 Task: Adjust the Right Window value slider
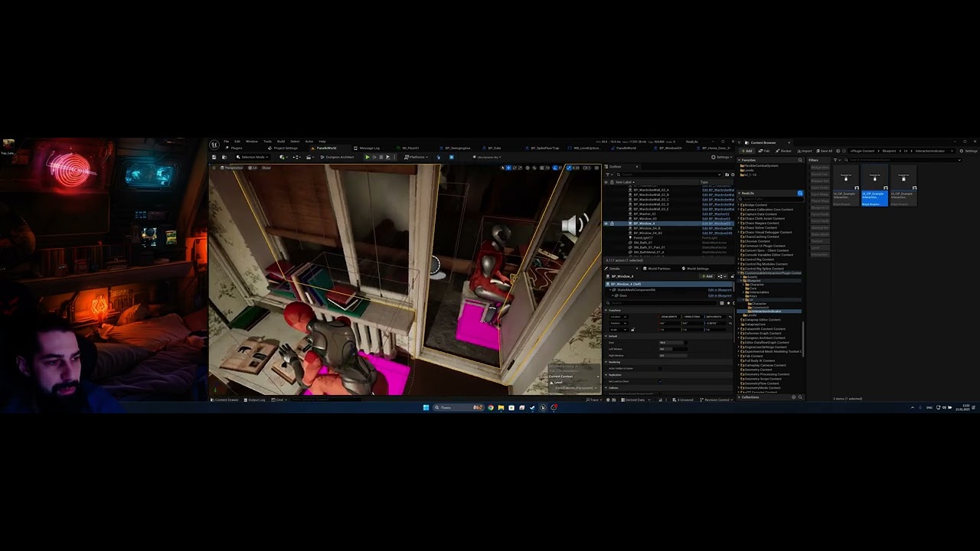coord(673,355)
